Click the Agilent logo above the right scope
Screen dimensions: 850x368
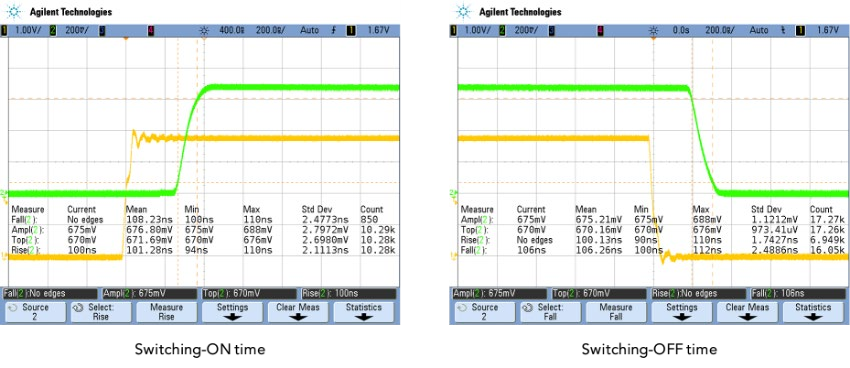(x=464, y=11)
